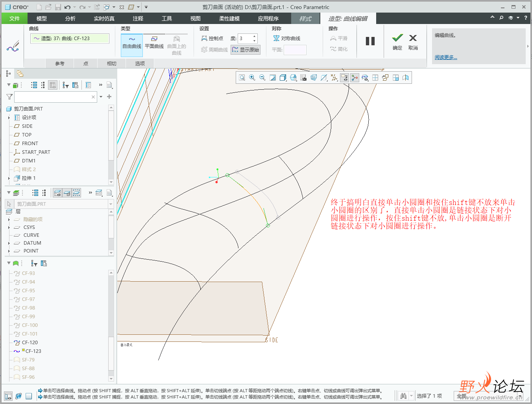Switch to the Live Simulation tab
532x404 pixels.
pos(104,18)
